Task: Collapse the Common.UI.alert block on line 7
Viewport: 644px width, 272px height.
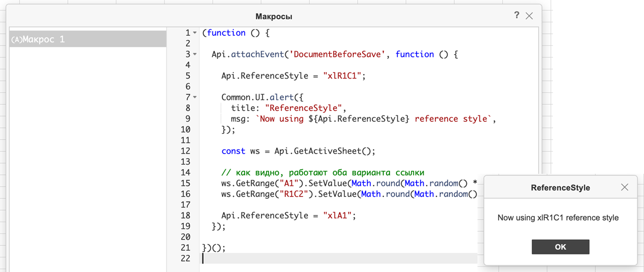Action: click(195, 97)
